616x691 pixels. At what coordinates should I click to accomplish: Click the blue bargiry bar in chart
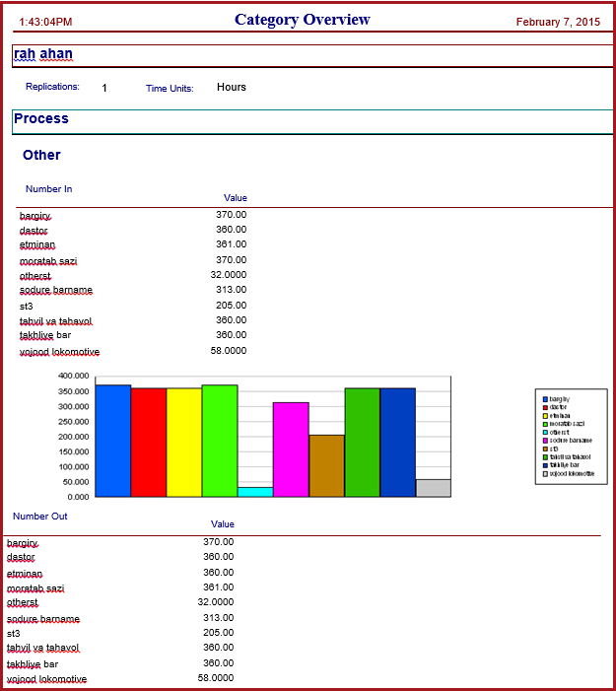coord(113,441)
